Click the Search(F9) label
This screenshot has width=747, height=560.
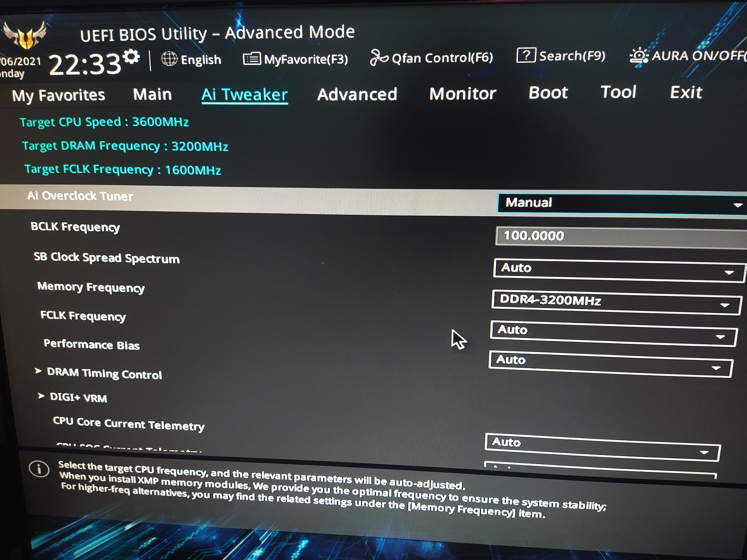click(x=572, y=56)
